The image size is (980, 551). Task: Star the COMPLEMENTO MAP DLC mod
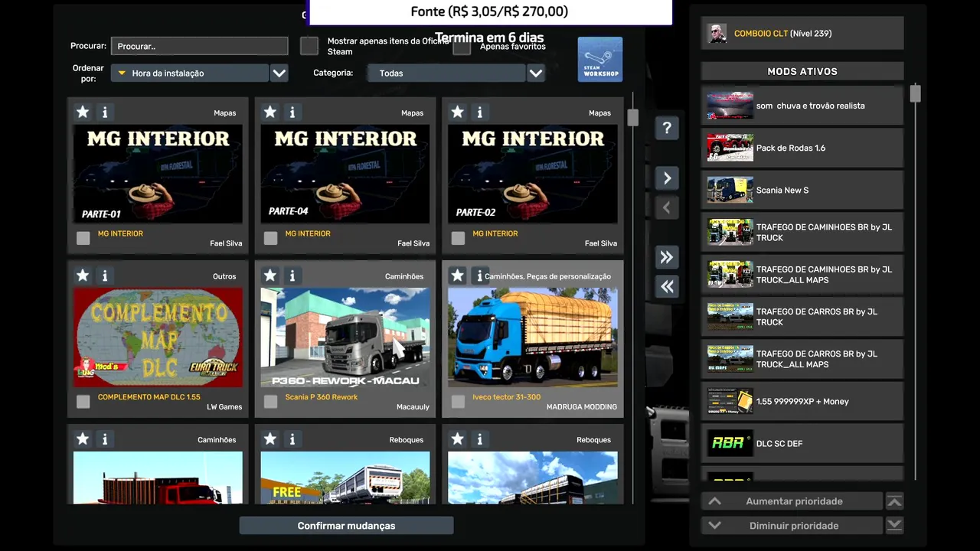pos(83,275)
